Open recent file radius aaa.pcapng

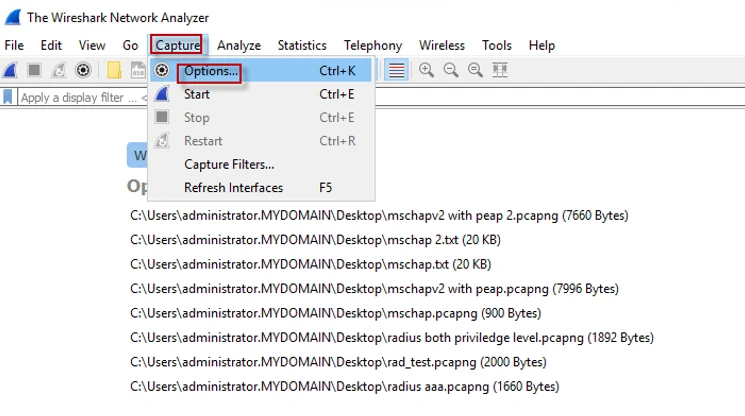pos(344,386)
